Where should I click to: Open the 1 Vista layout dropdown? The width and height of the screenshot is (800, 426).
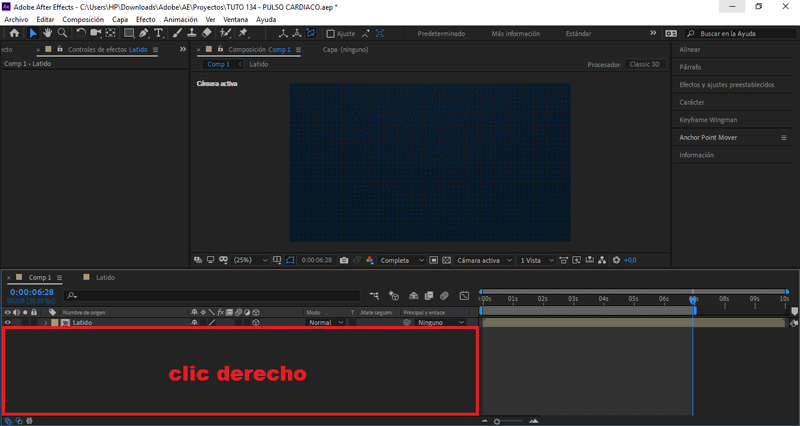point(536,260)
